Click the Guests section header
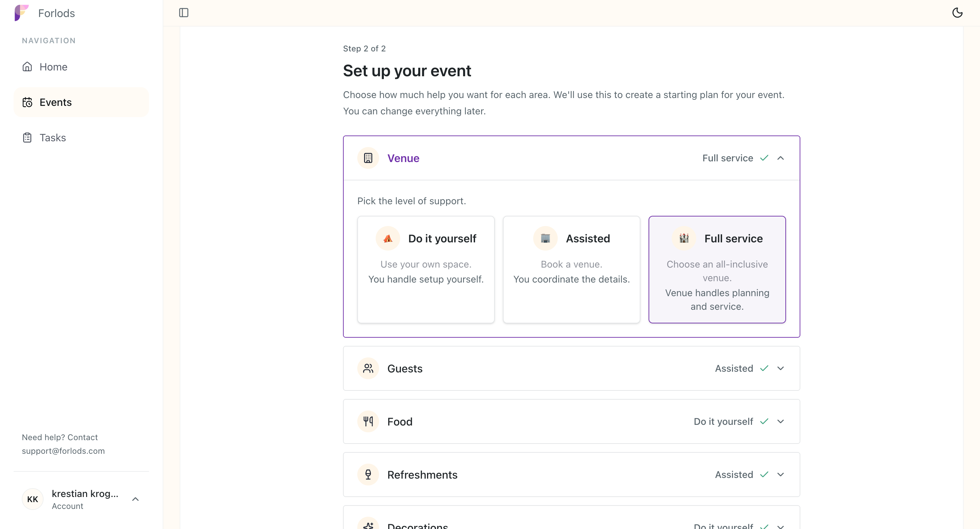Viewport: 980px width, 529px height. point(571,368)
